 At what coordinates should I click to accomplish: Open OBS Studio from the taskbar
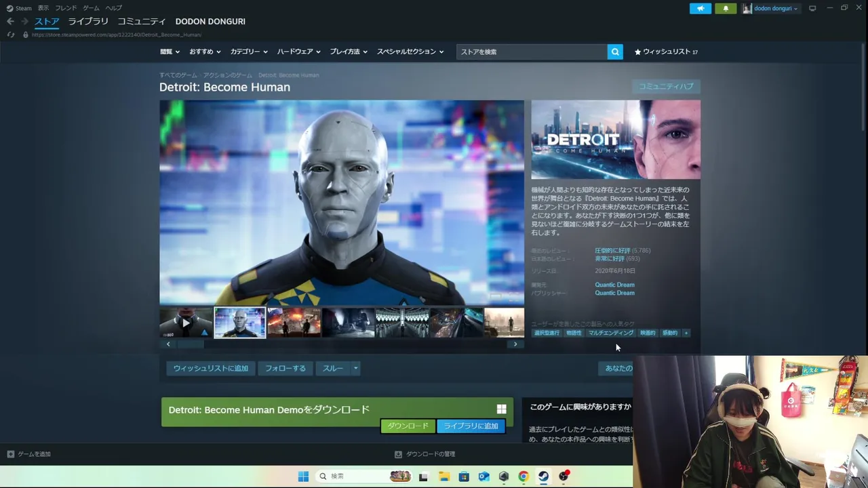click(564, 476)
